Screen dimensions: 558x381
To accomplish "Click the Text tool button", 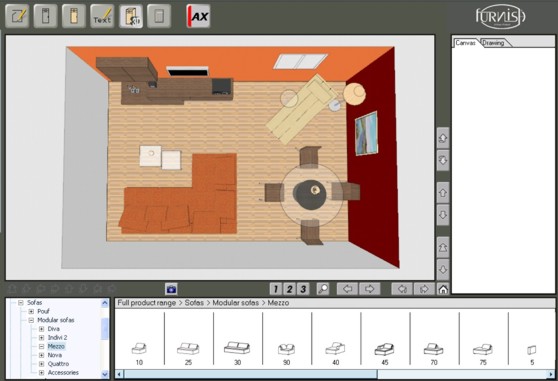I will pyautogui.click(x=102, y=16).
